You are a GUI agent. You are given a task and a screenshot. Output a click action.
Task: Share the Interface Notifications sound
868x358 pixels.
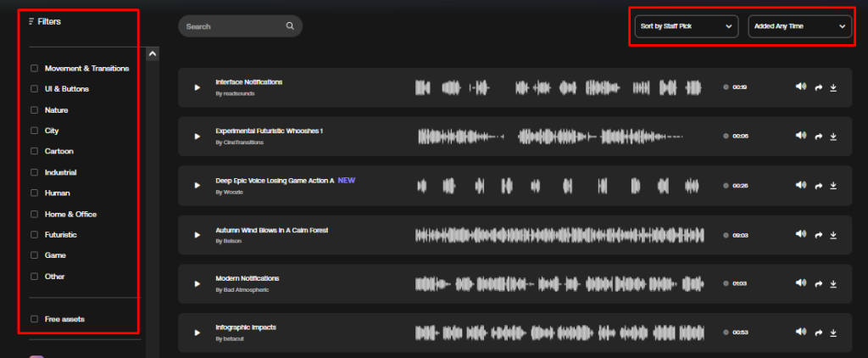point(818,87)
